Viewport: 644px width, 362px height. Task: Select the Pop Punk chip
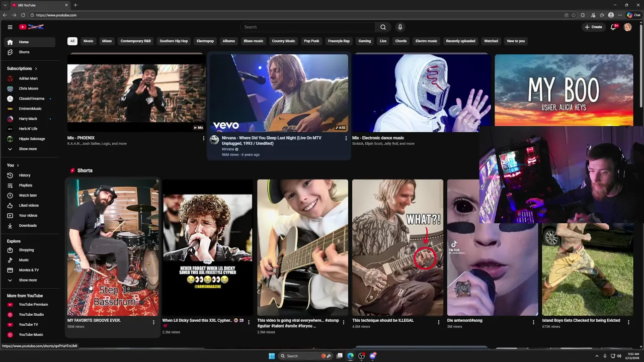(311, 41)
